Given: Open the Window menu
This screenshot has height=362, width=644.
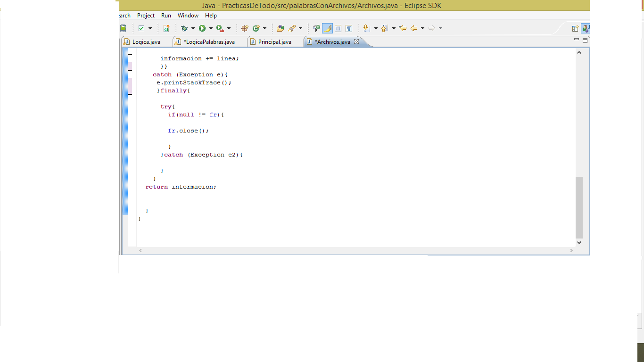Looking at the screenshot, I should pyautogui.click(x=188, y=16).
